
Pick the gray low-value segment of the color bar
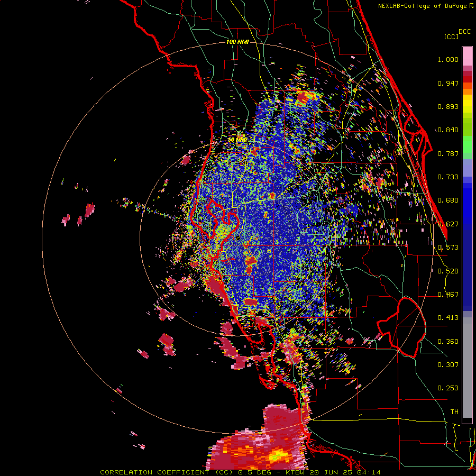pyautogui.click(x=467, y=368)
